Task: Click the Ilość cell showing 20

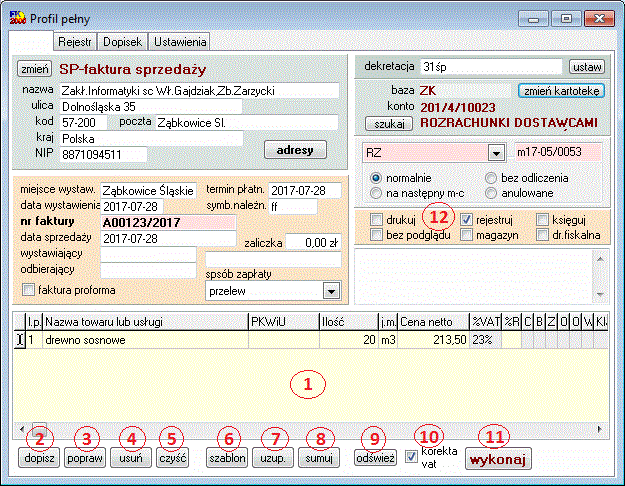Action: (x=348, y=340)
